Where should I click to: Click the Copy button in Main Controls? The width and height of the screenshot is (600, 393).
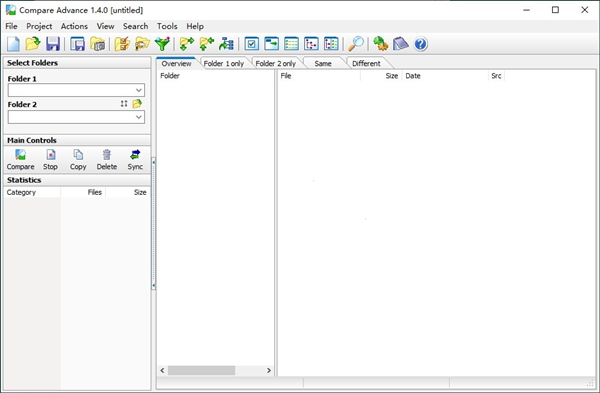(78, 160)
